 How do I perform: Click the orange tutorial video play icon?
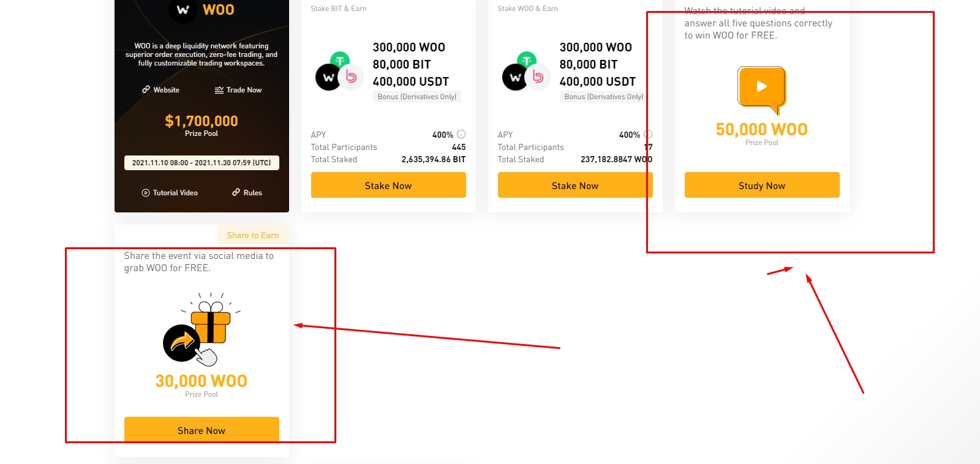point(761,88)
